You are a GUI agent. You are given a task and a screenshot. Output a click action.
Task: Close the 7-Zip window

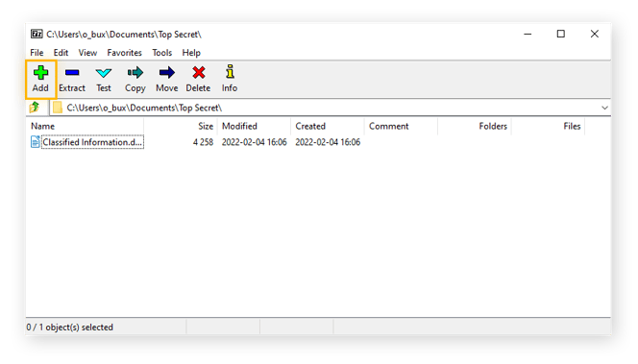tap(595, 35)
